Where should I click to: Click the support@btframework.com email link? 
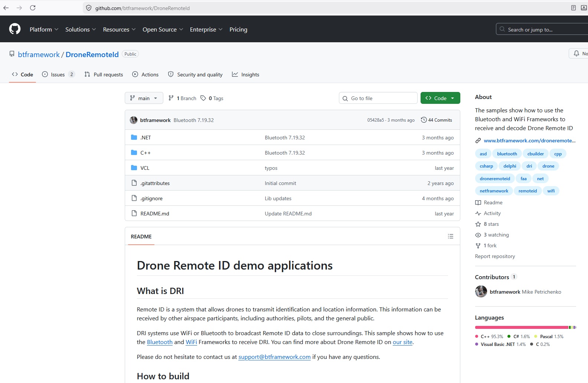[x=274, y=357]
